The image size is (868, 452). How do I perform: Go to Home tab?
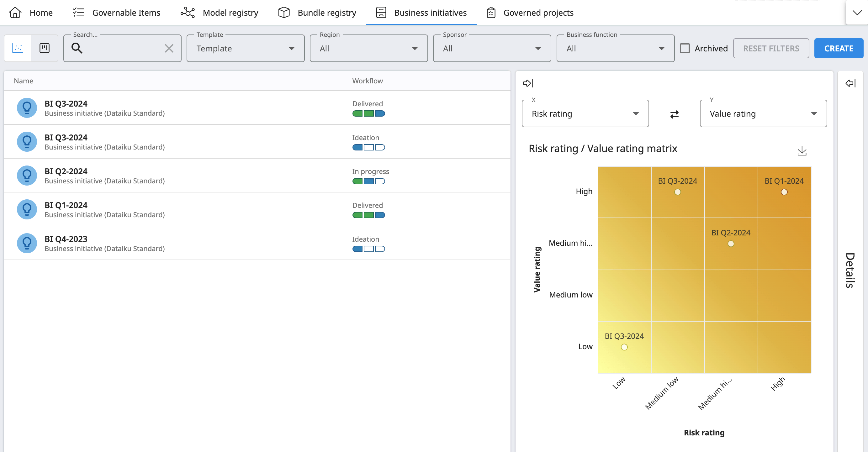[31, 13]
